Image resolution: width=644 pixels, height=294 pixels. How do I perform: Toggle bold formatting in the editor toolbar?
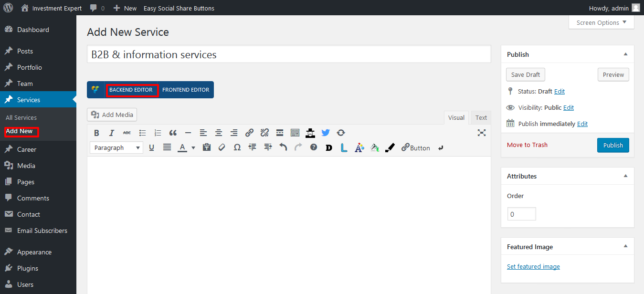click(x=96, y=133)
